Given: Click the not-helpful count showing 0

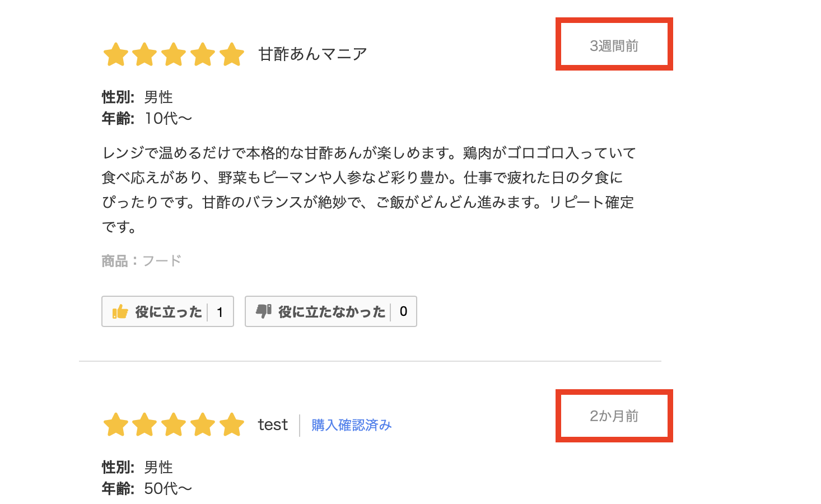Looking at the screenshot, I should (403, 311).
